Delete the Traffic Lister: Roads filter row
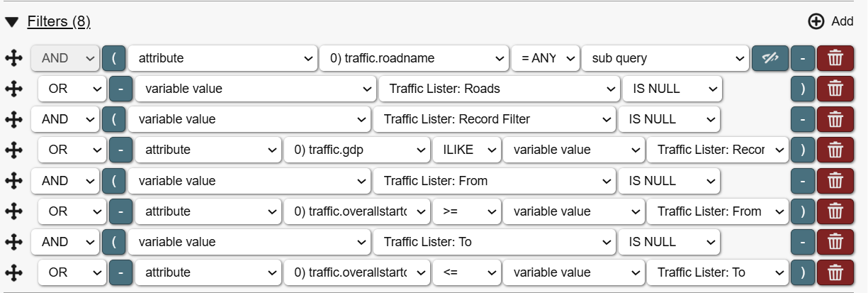The image size is (868, 293). coord(835,89)
